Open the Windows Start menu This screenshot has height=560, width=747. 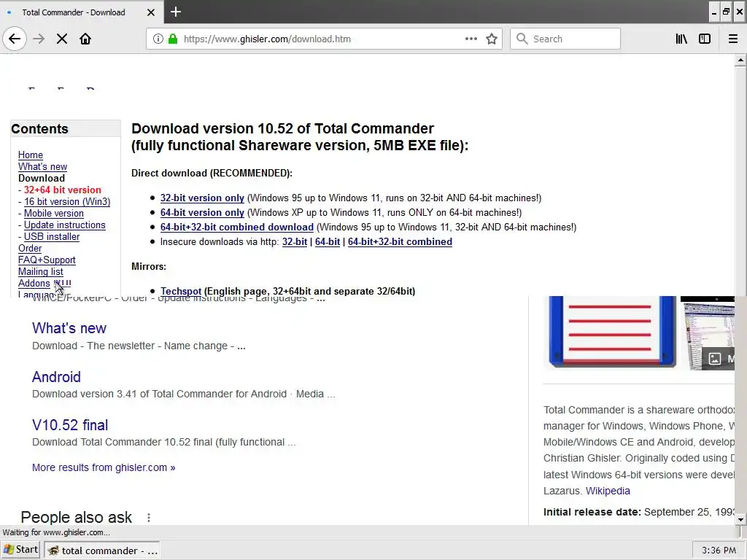click(20, 550)
